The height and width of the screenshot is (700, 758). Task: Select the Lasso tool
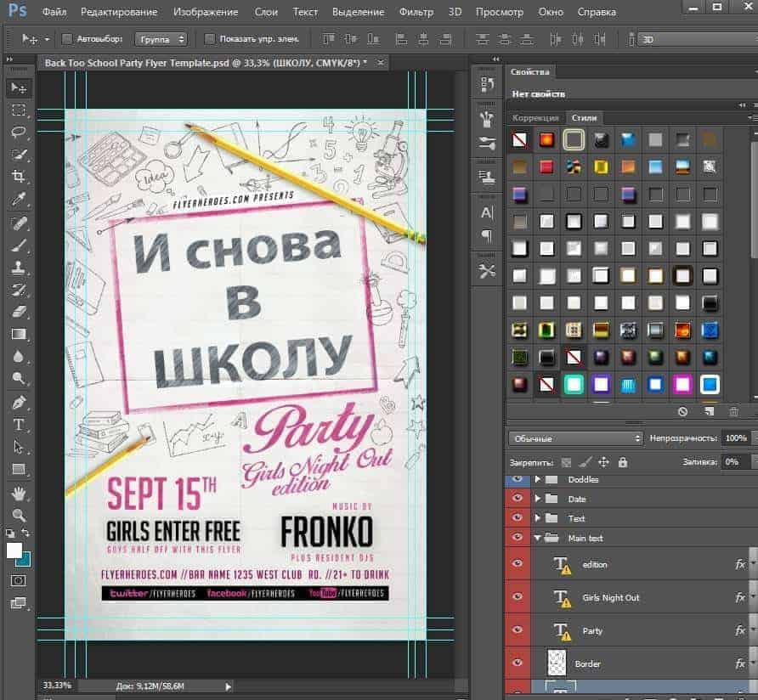tap(19, 132)
